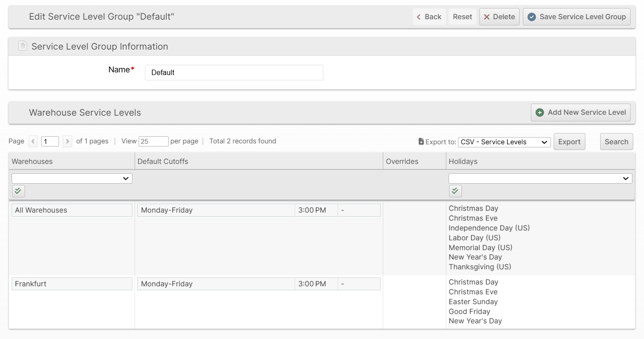This screenshot has width=644, height=339.
Task: Click the Export button
Action: pos(569,142)
